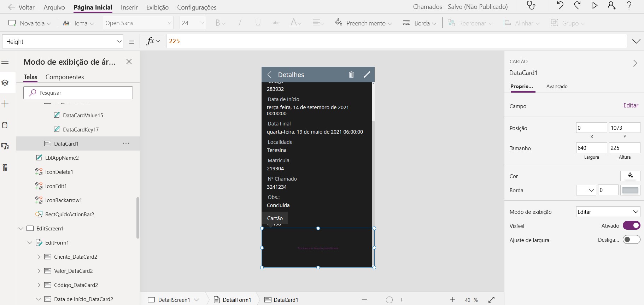Viewport: 644px width, 305px height.
Task: Open the Inserir ribbon tab
Action: point(129,7)
